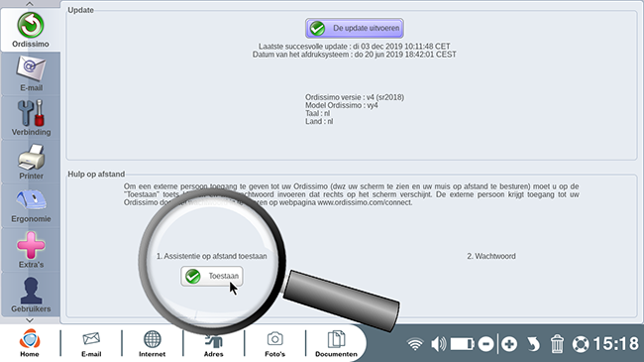Click the Toestaan button
Image resolution: width=644 pixels, height=362 pixels.
click(212, 276)
